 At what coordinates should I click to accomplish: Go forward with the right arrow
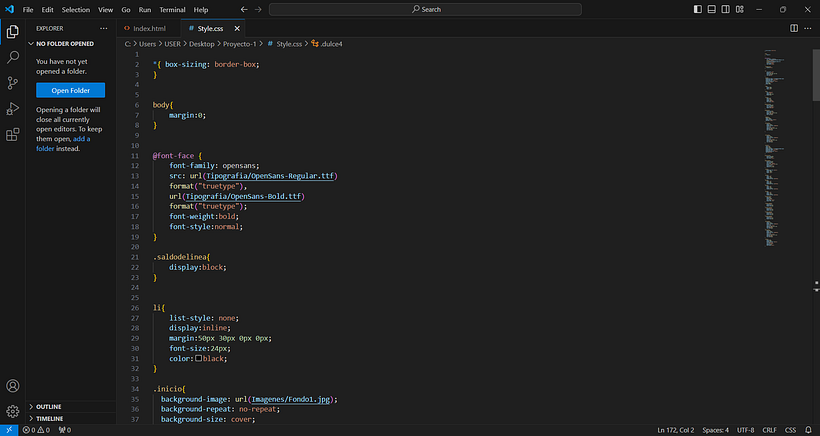tap(258, 9)
